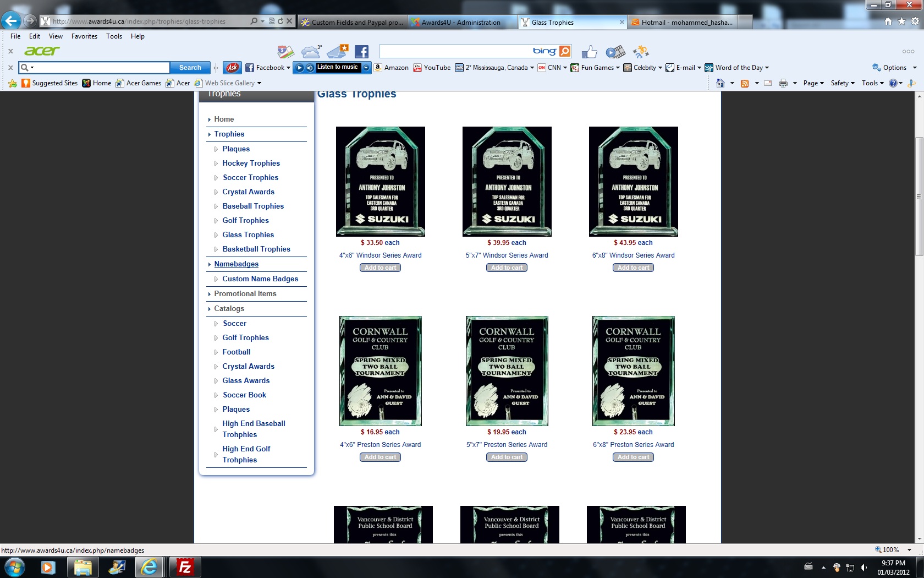Image resolution: width=924 pixels, height=578 pixels.
Task: Open the Namebadges sidebar link
Action: coord(237,264)
